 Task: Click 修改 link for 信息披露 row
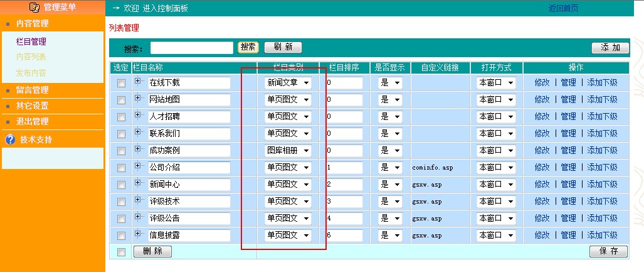(542, 236)
